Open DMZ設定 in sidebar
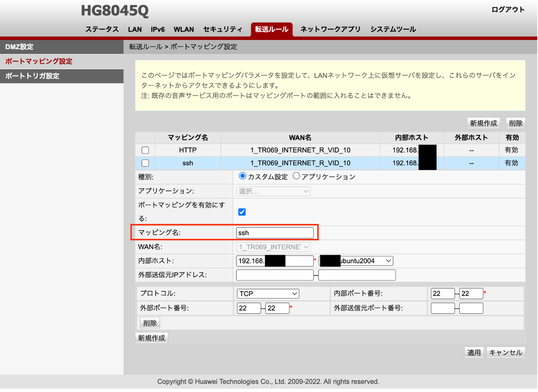 (x=61, y=47)
